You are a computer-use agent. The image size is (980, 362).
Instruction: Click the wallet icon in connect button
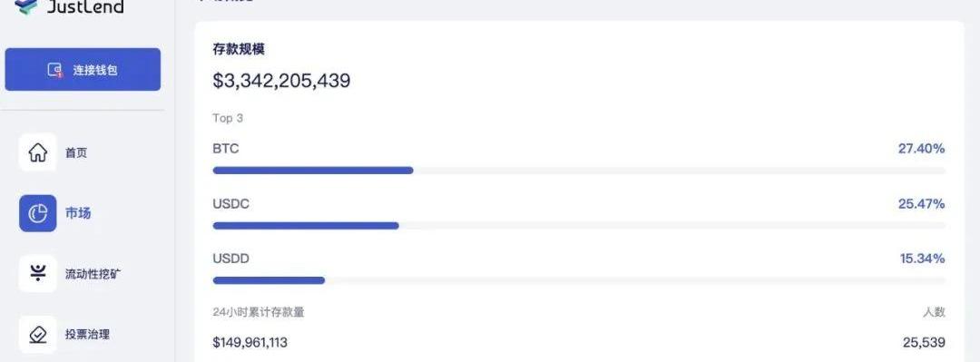tap(55, 70)
